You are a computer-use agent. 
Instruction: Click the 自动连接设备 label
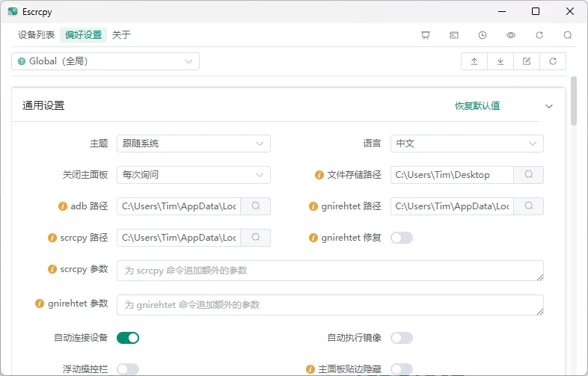point(81,338)
